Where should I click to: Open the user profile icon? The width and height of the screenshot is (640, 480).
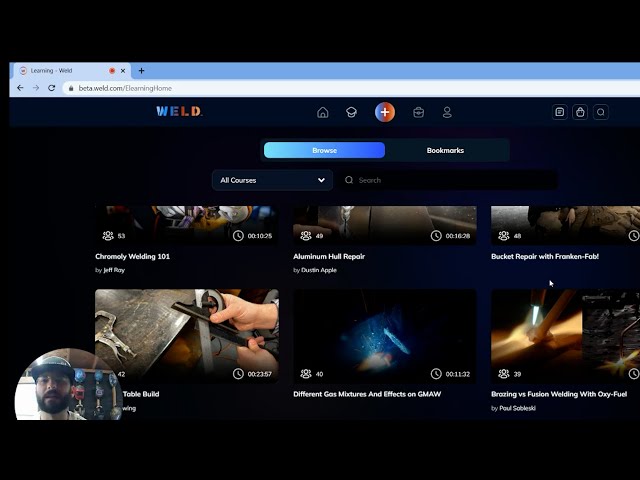coord(447,112)
